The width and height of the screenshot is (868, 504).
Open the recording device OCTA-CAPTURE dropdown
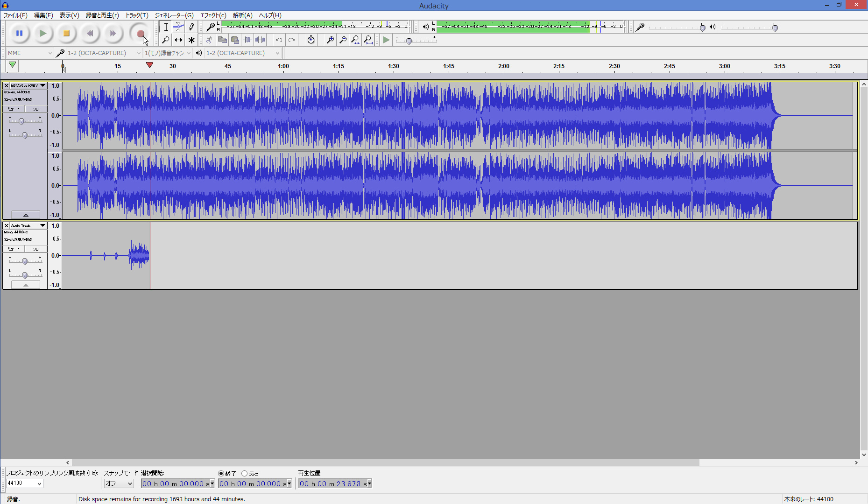103,53
